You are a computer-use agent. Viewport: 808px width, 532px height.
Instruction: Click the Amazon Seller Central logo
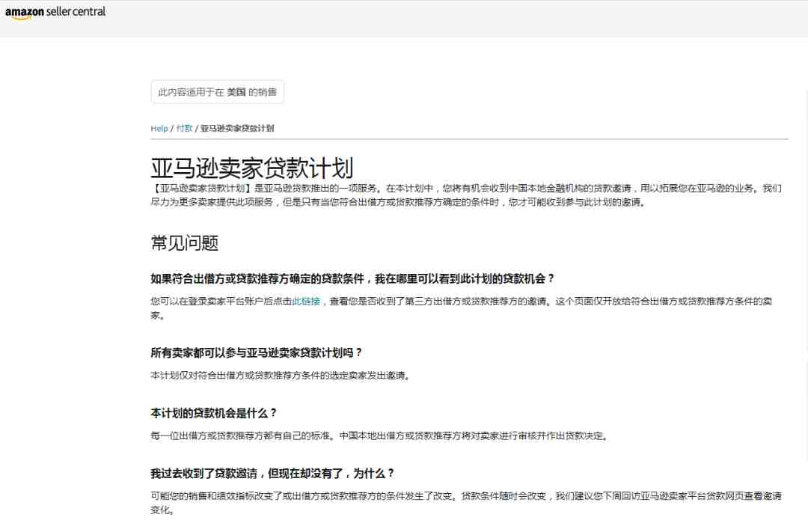pos(55,12)
